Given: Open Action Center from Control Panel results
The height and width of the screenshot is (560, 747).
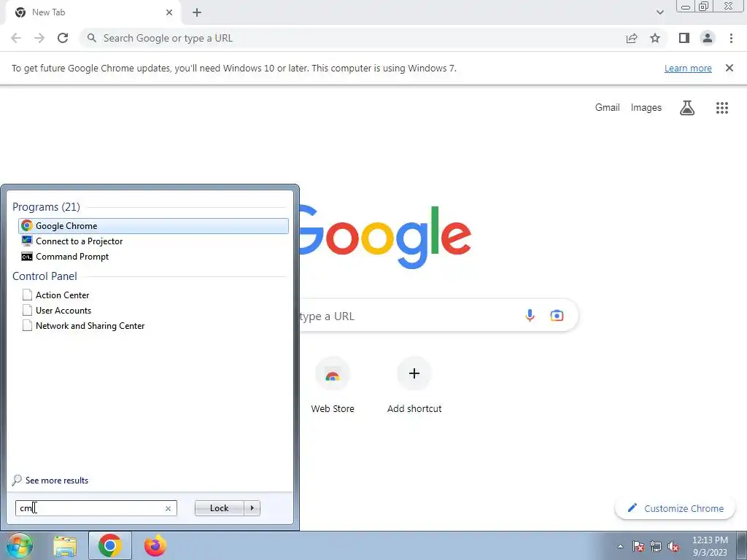Looking at the screenshot, I should 153,295.
